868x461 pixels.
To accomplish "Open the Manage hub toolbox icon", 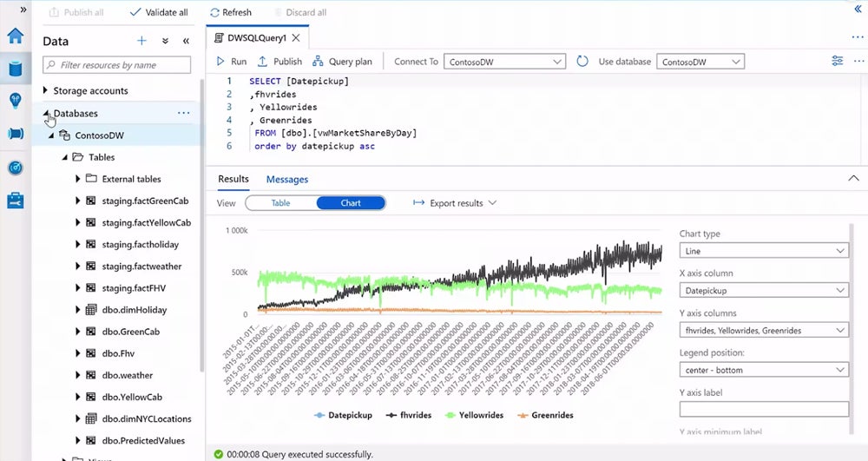I will (16, 201).
